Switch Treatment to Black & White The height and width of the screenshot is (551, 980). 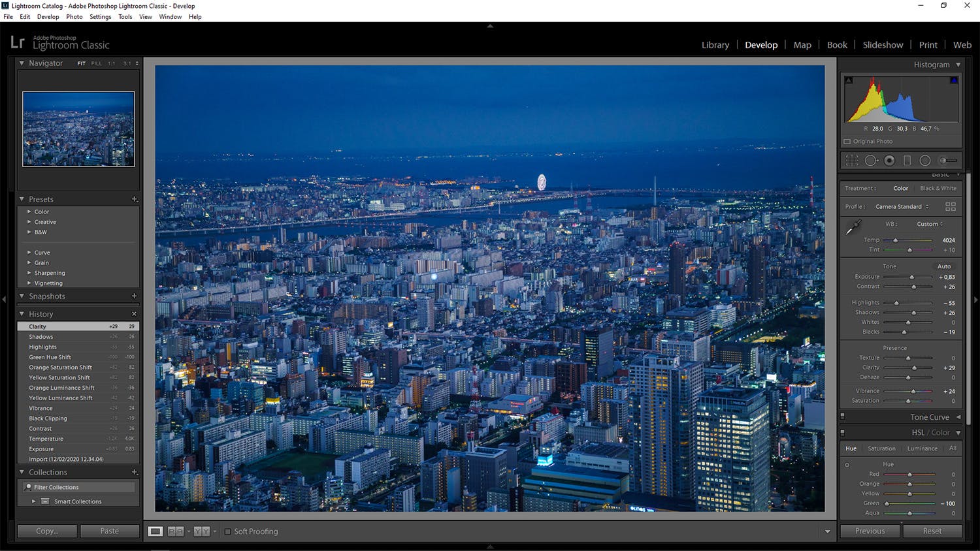coord(938,188)
